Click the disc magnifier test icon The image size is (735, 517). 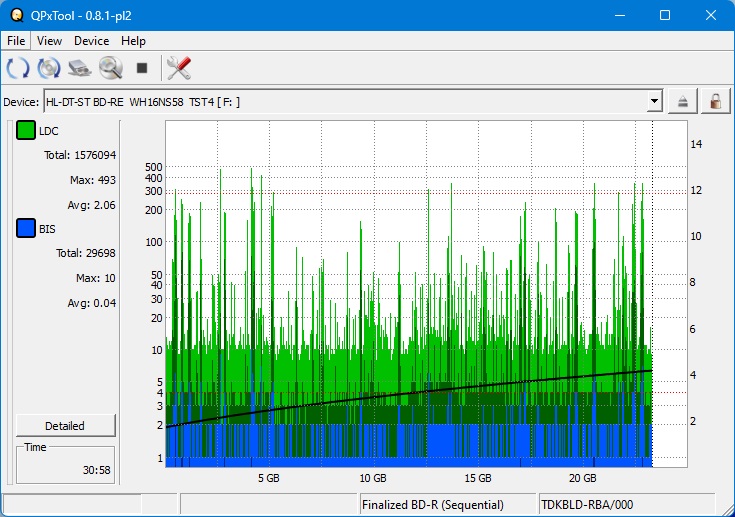coord(111,68)
